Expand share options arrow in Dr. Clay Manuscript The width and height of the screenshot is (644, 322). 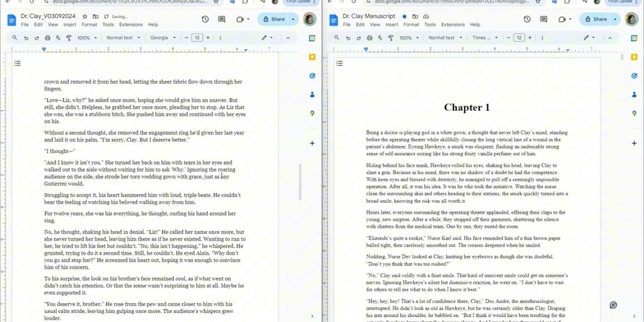click(x=615, y=19)
